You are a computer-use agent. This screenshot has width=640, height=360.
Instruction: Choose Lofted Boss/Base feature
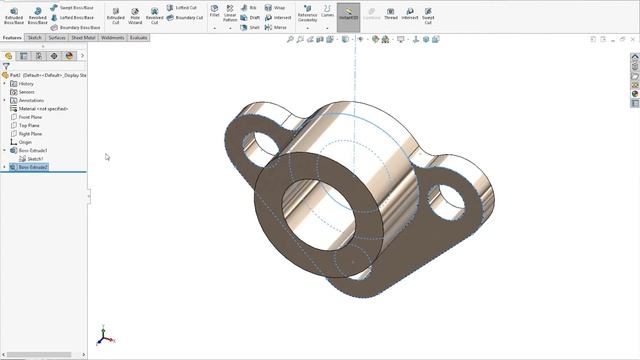[x=72, y=18]
